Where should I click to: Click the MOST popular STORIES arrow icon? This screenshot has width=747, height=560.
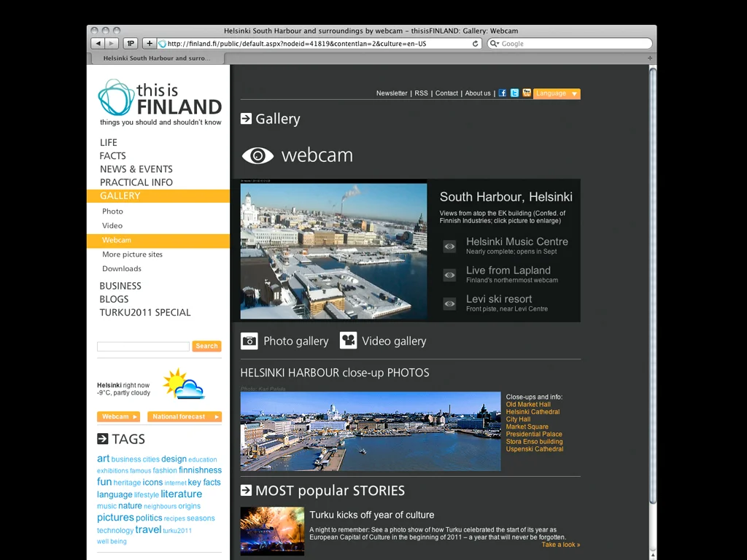coord(246,490)
